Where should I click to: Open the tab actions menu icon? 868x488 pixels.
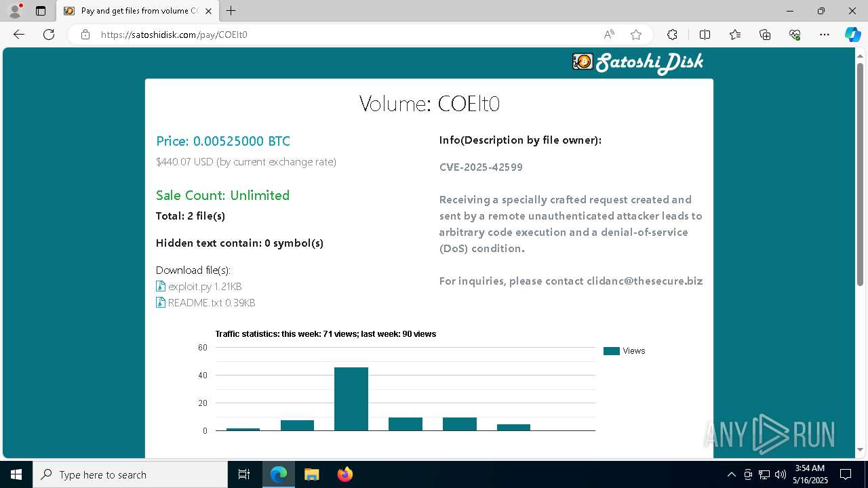pyautogui.click(x=41, y=11)
